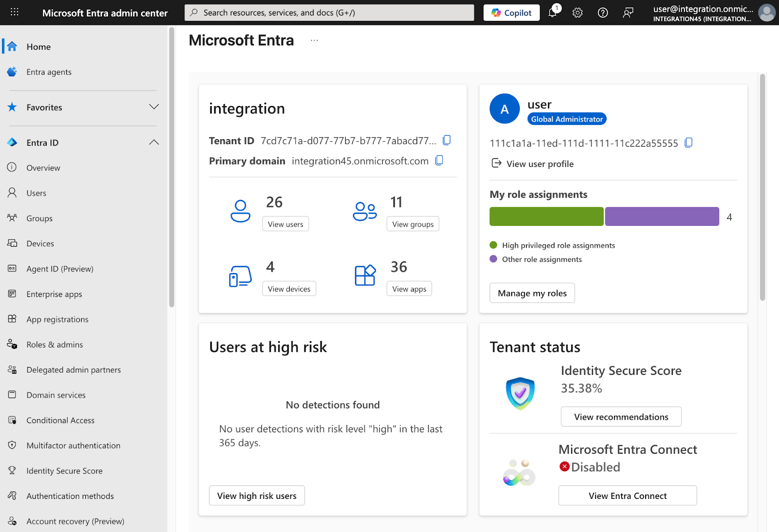Open Conditional Access in the sidebar

click(x=60, y=420)
